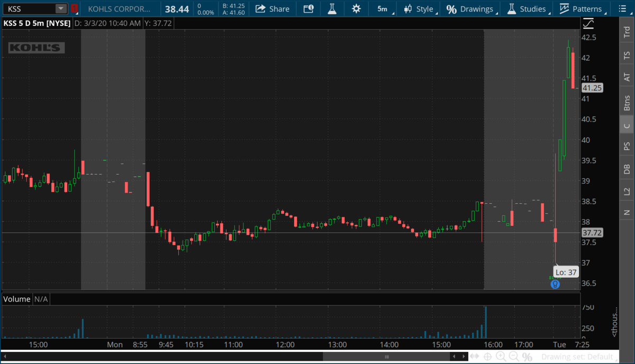Click the scroll right arrow
The image size is (635, 364).
(463, 357)
